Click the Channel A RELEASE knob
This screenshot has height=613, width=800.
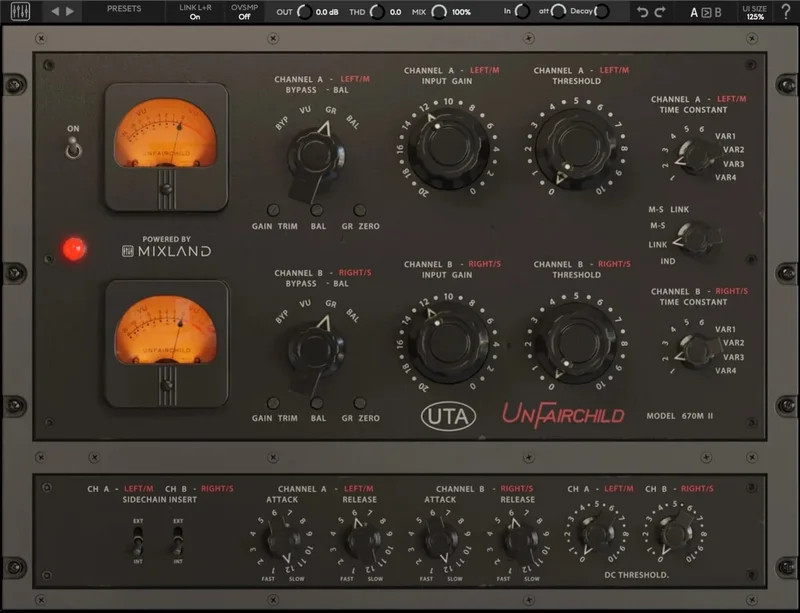tap(364, 541)
